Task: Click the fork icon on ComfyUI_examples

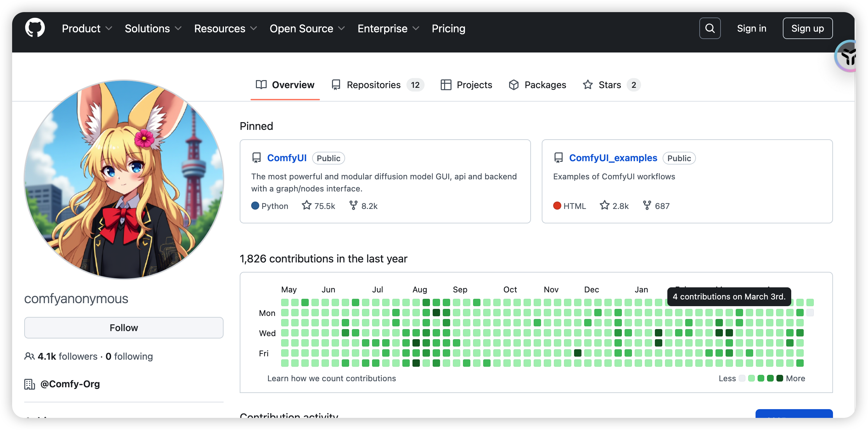Action: click(646, 205)
